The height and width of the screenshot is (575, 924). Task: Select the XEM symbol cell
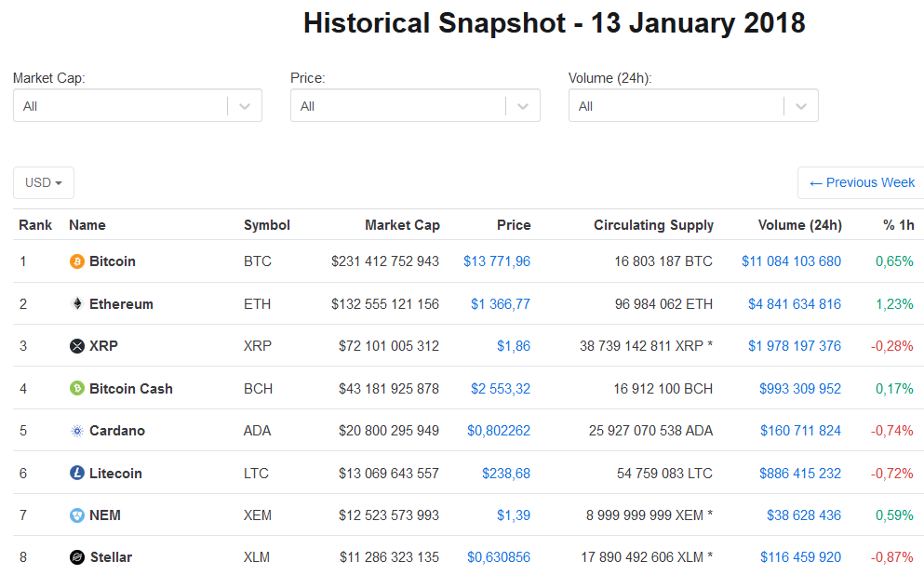coord(258,515)
